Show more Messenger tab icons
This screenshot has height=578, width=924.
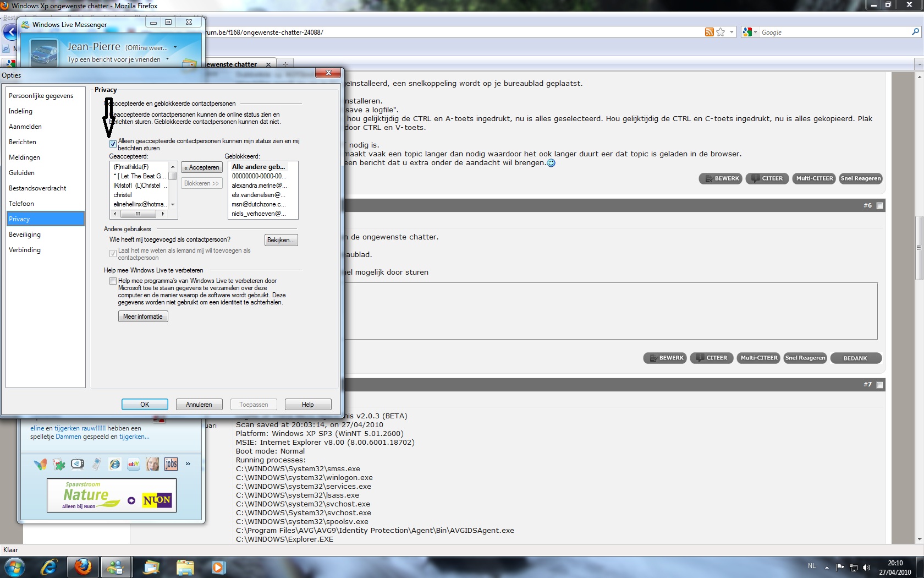tap(188, 464)
